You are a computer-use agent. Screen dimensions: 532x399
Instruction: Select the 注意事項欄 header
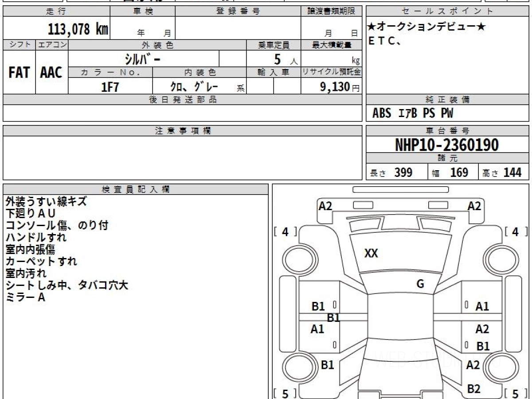182,131
